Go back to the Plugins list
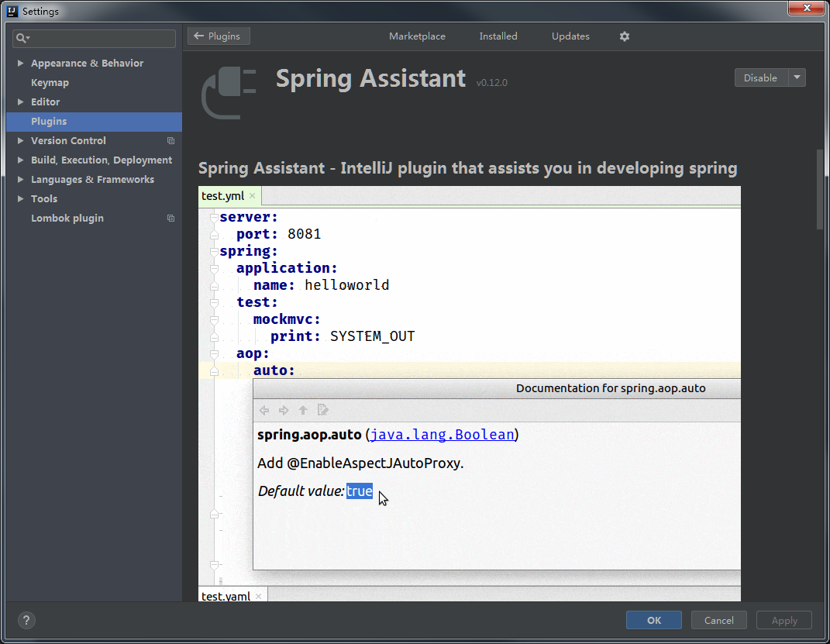Screen dimensions: 830x644 click(219, 36)
